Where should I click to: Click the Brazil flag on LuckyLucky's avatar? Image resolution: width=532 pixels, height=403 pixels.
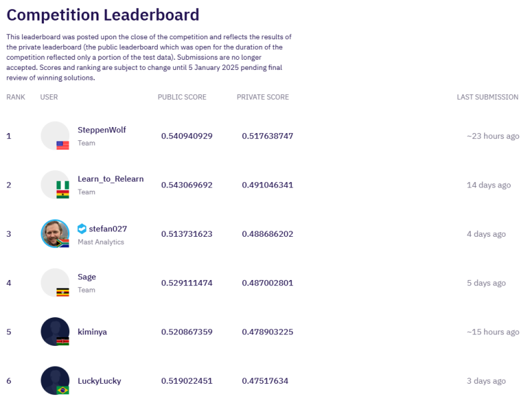point(63,390)
